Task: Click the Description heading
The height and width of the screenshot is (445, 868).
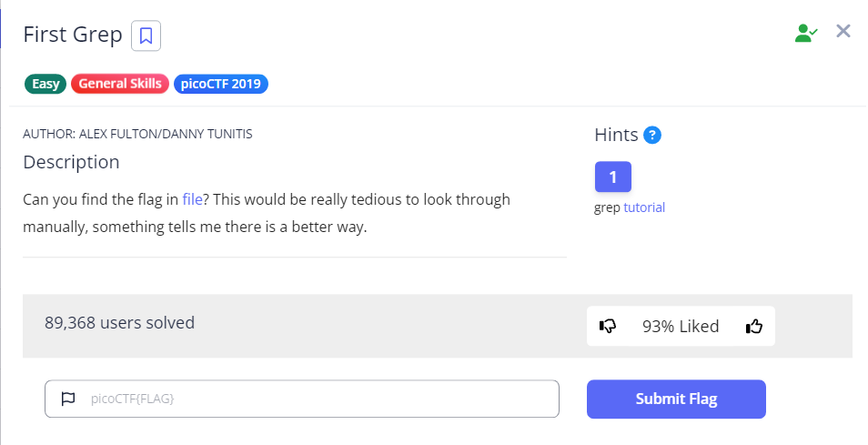Action: 71,162
